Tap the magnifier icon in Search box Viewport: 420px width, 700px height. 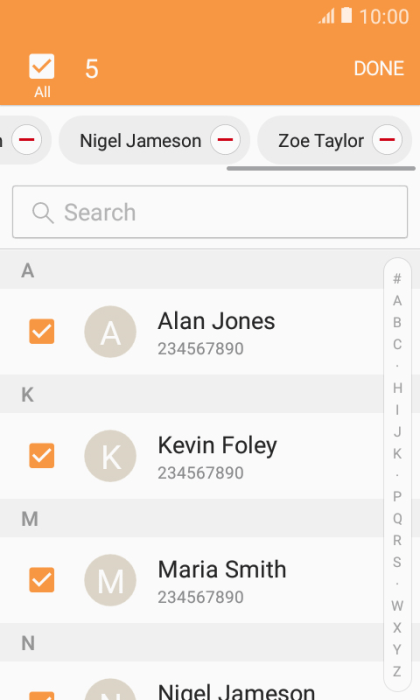tap(43, 212)
